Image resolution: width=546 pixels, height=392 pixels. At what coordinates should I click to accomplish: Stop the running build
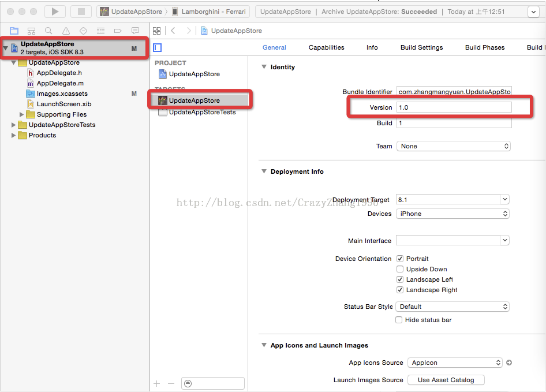(81, 12)
